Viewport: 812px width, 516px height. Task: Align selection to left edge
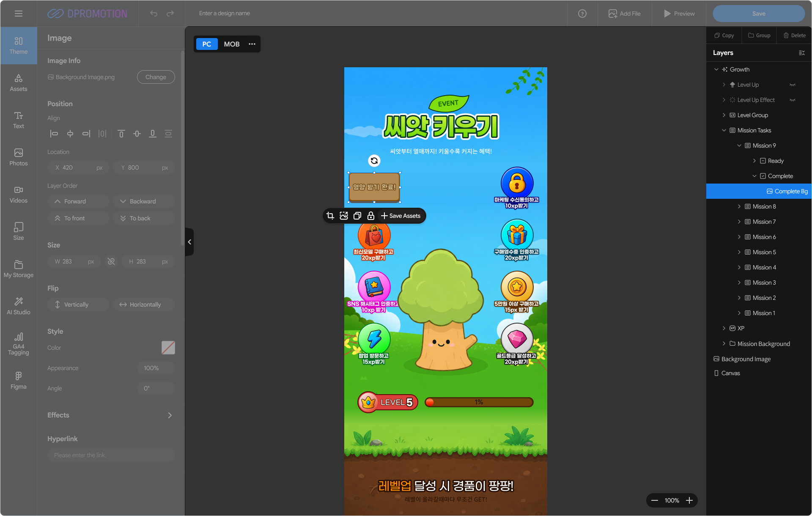[x=54, y=134]
